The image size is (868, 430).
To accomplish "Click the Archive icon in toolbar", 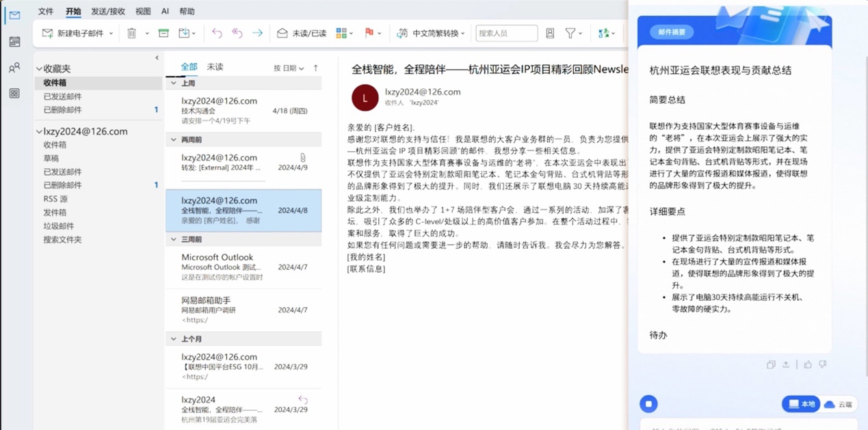I will [163, 33].
